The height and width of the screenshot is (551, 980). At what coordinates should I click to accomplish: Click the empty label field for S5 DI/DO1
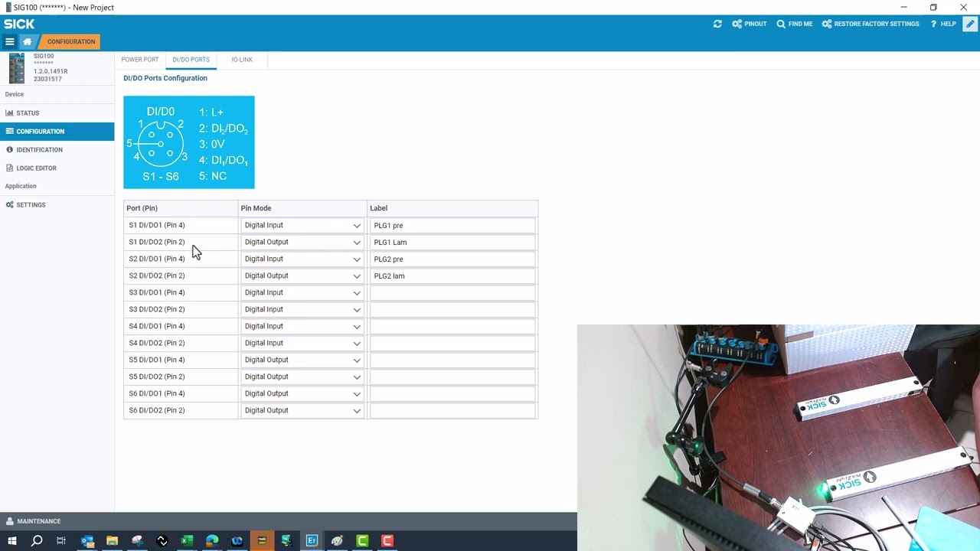(x=452, y=360)
